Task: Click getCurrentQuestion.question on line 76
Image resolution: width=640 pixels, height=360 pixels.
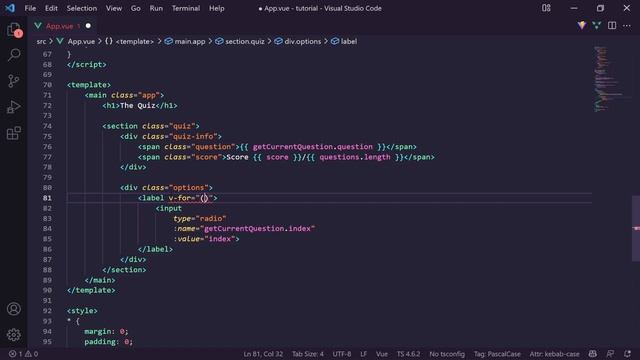Action: tap(313, 147)
